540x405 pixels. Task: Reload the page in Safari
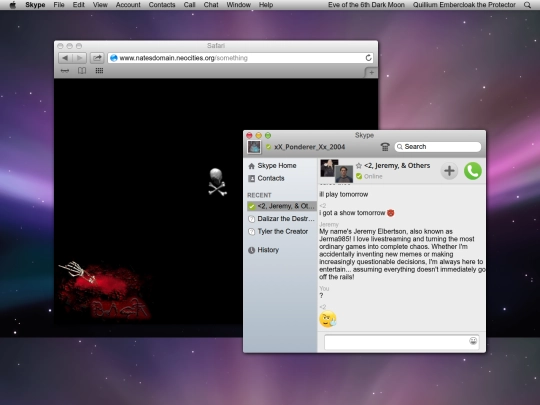[x=368, y=58]
